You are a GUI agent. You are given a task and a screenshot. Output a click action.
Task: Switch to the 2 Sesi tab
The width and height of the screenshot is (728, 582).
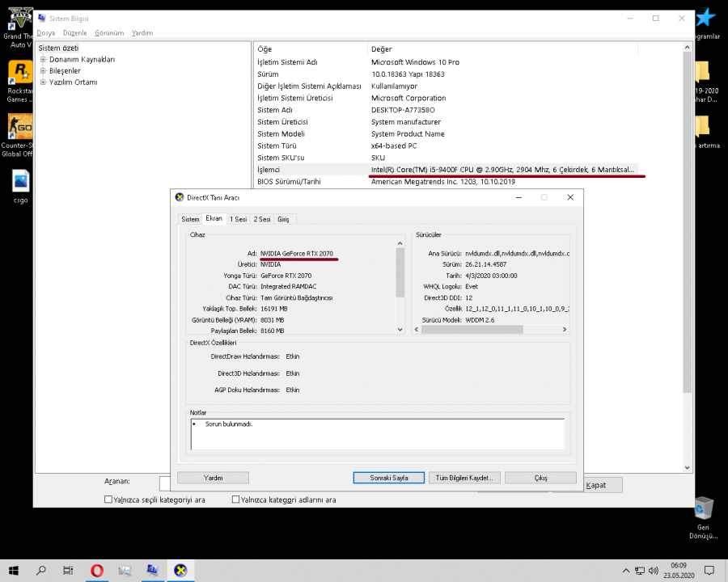(262, 219)
